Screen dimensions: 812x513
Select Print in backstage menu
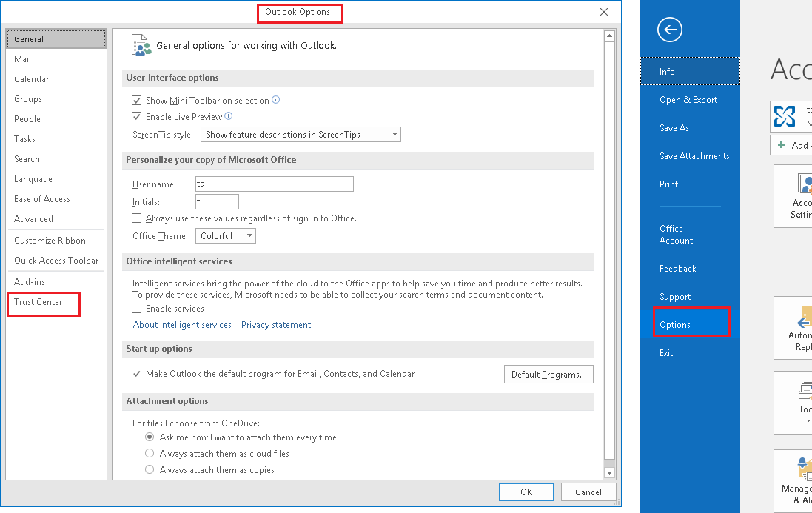(690, 184)
